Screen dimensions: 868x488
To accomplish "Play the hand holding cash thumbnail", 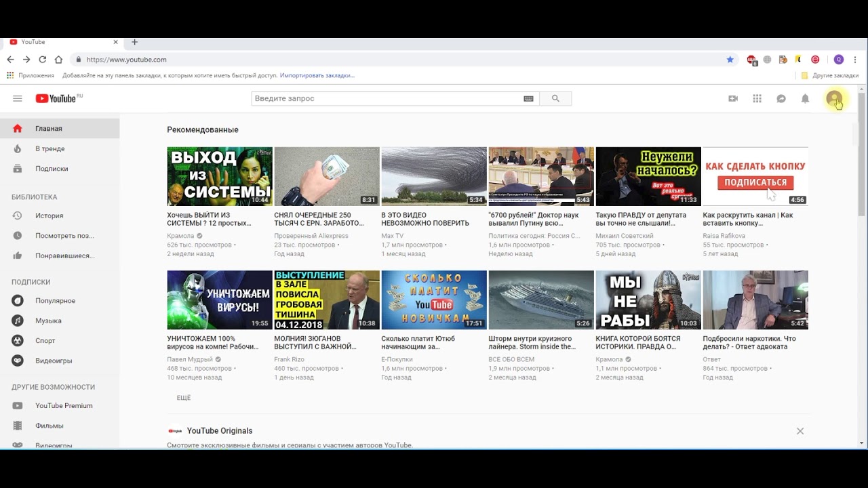I will tap(327, 176).
